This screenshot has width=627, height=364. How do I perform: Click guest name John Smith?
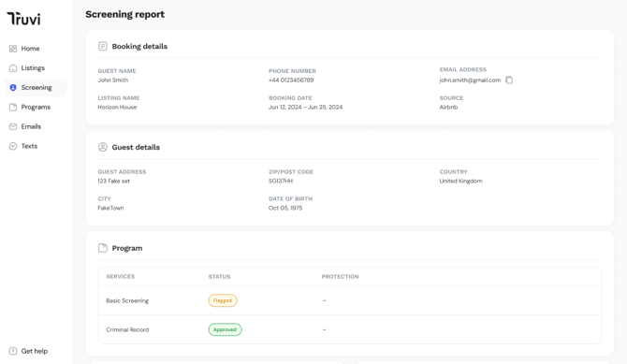click(x=112, y=80)
